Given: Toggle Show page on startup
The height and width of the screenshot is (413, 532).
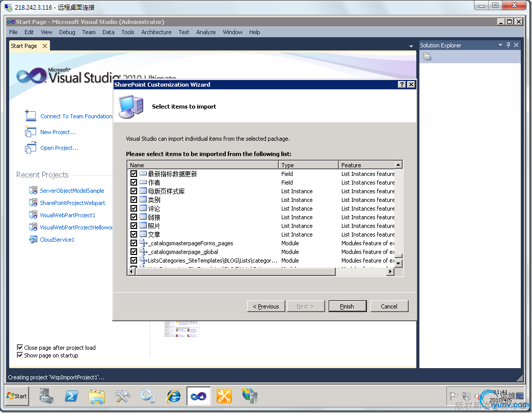Looking at the screenshot, I should point(20,355).
